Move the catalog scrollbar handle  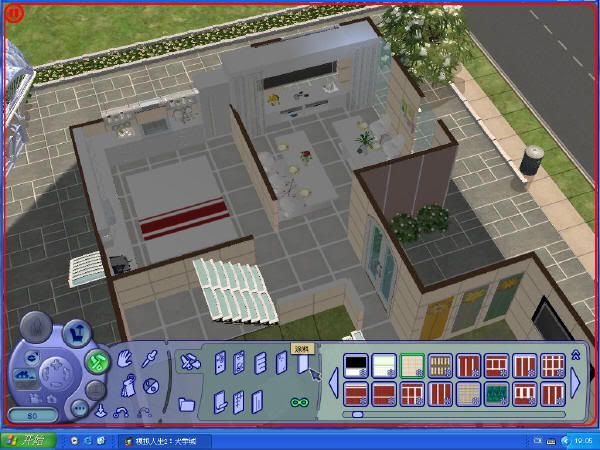pyautogui.click(x=357, y=414)
